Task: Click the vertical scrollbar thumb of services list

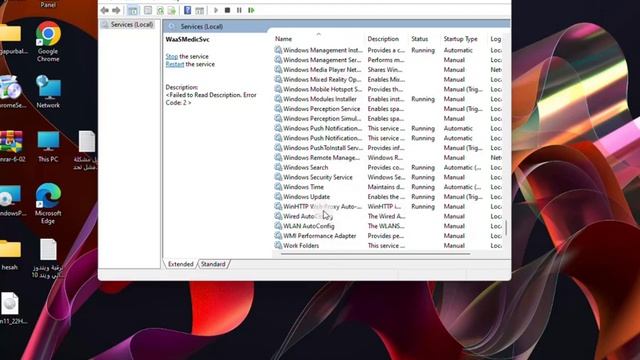Action: 506,228
